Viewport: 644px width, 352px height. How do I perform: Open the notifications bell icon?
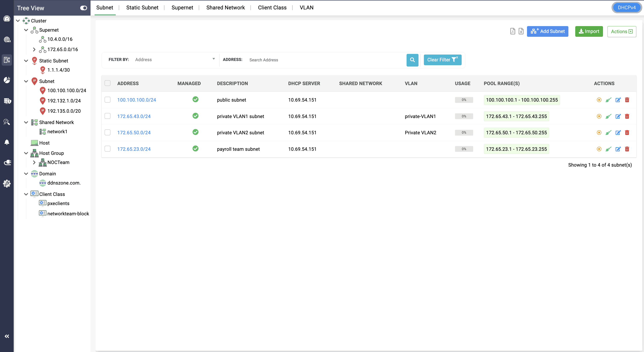pyautogui.click(x=7, y=142)
